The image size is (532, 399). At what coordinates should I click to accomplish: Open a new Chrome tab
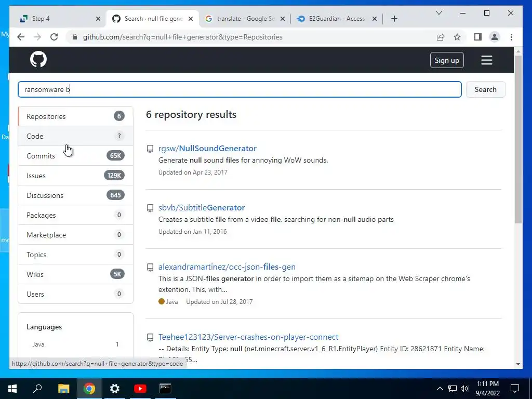(x=394, y=19)
